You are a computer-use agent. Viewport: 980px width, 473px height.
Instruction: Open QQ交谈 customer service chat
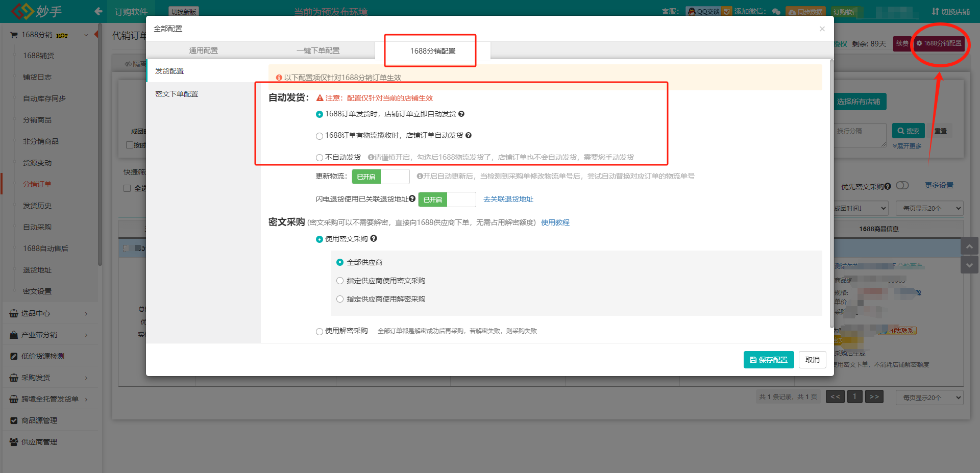point(703,11)
